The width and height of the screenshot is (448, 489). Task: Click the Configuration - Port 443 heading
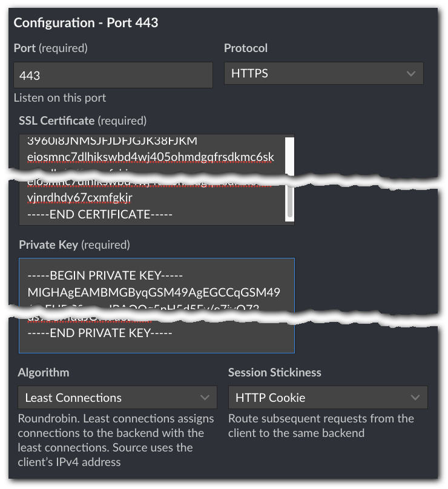click(x=86, y=23)
